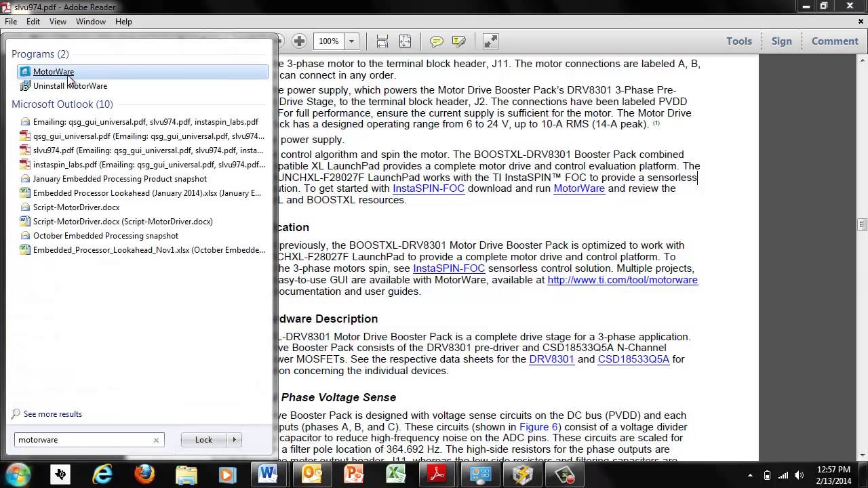Open January Embedded Processing Product snapshot email

(142, 179)
